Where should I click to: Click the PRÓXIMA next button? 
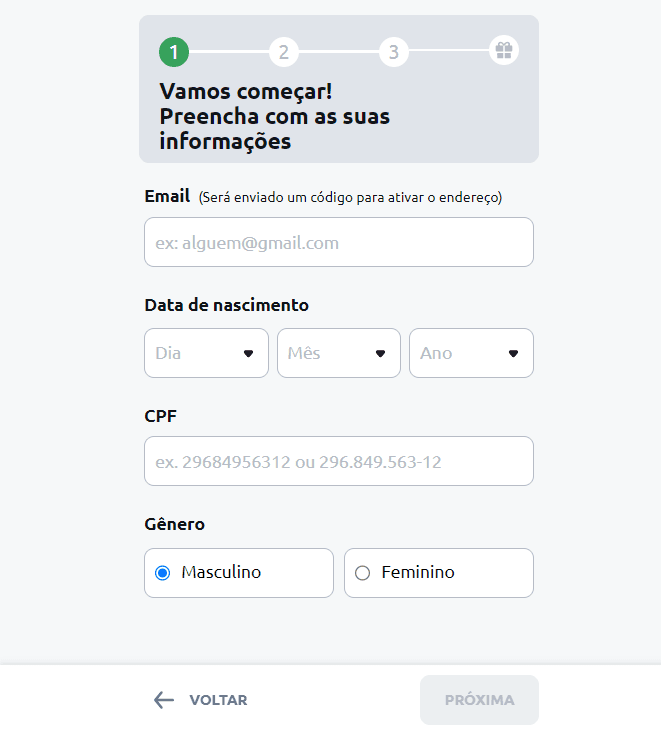coord(479,700)
